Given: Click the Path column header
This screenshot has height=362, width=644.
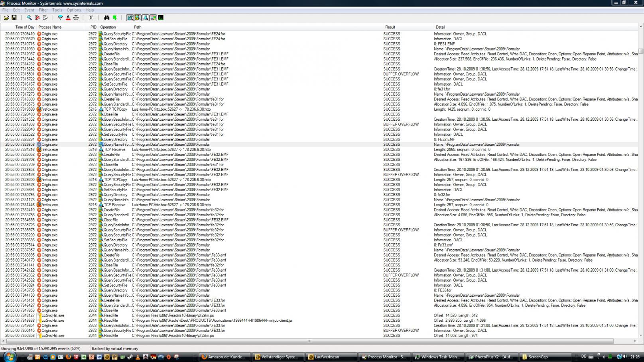Looking at the screenshot, I should point(258,27).
